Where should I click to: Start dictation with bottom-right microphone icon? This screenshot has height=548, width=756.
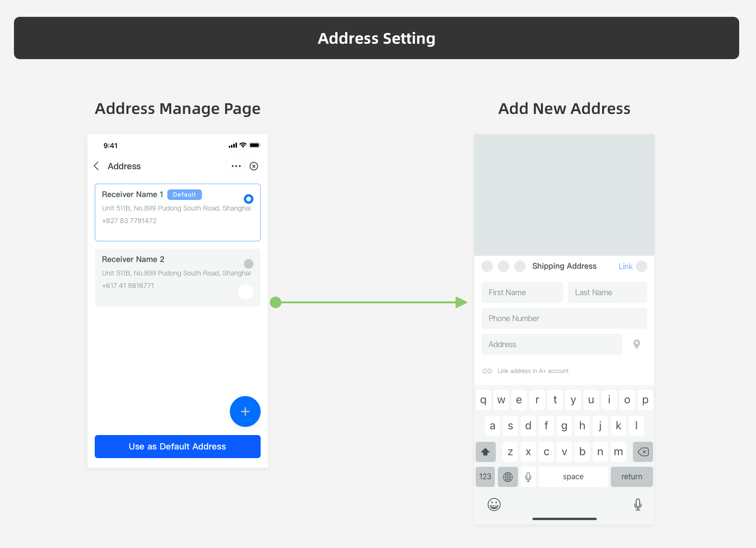tap(638, 504)
